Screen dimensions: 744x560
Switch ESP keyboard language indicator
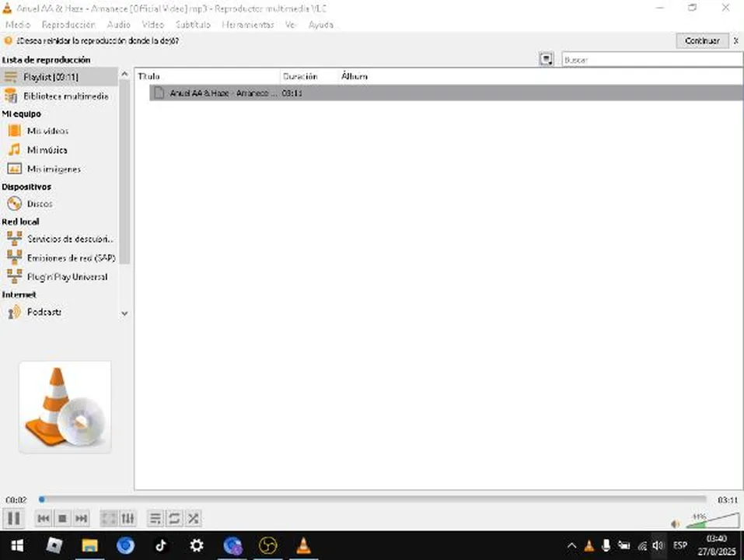(680, 545)
